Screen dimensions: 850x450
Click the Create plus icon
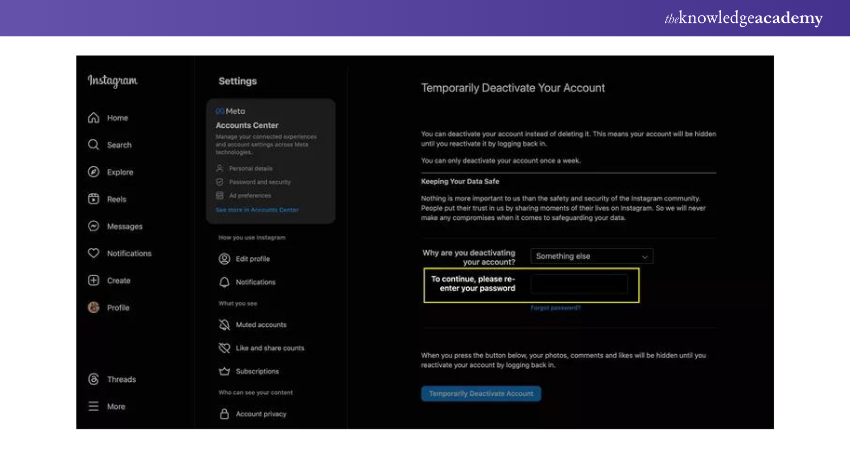coord(94,280)
